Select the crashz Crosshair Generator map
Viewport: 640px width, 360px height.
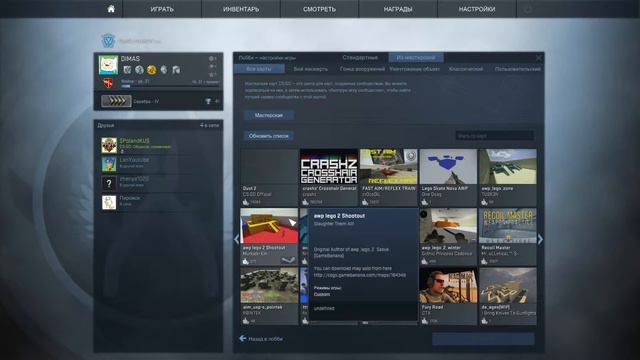coord(329,178)
